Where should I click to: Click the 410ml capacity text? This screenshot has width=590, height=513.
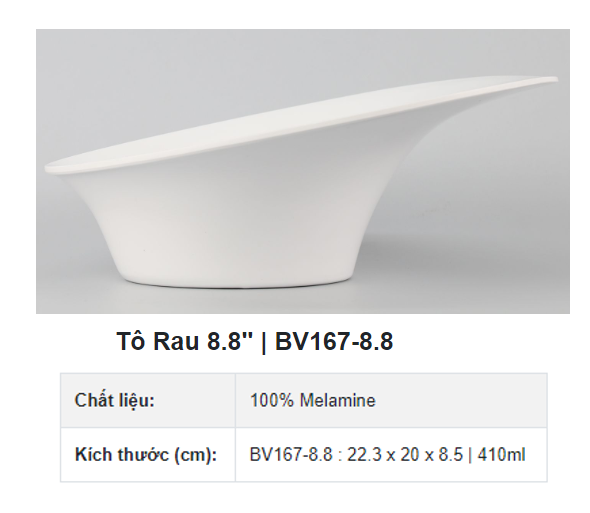pyautogui.click(x=501, y=455)
